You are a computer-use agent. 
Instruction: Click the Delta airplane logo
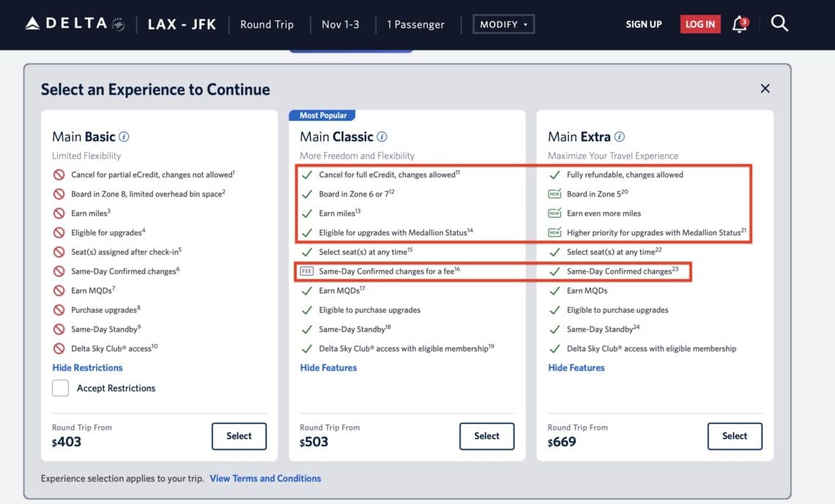pos(31,23)
